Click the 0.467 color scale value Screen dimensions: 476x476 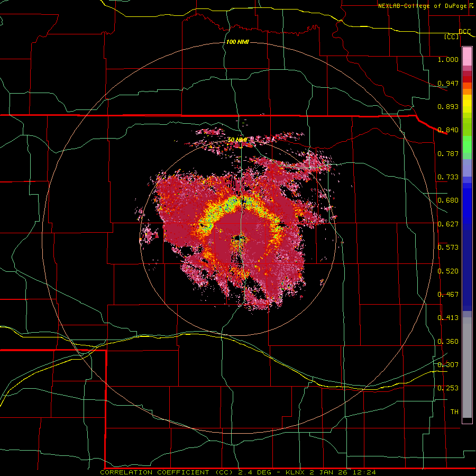tap(448, 295)
